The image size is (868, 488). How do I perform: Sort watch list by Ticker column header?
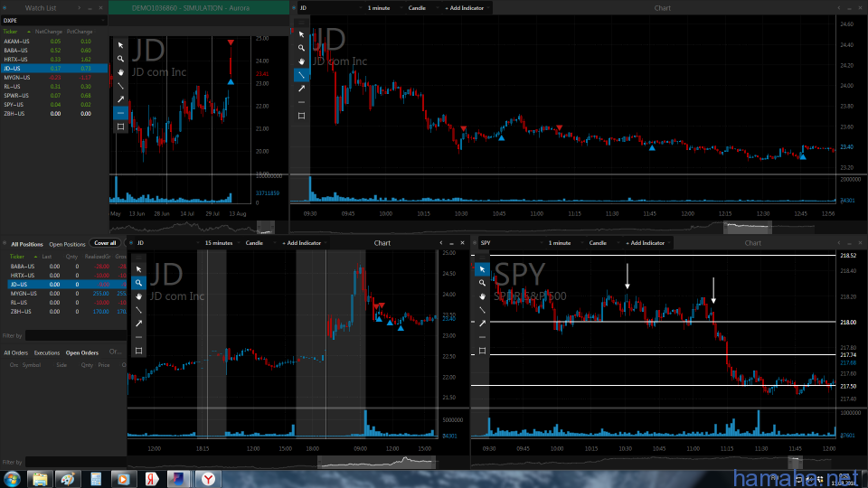tap(11, 32)
